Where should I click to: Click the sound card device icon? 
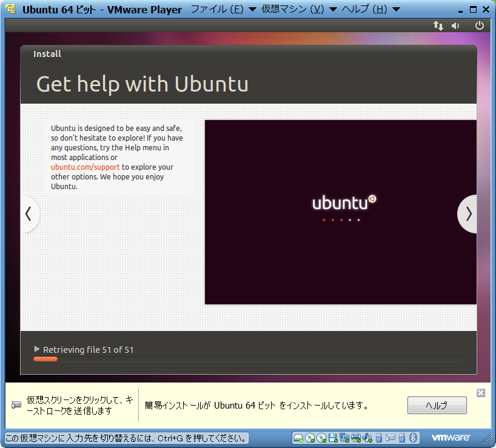tap(367, 438)
